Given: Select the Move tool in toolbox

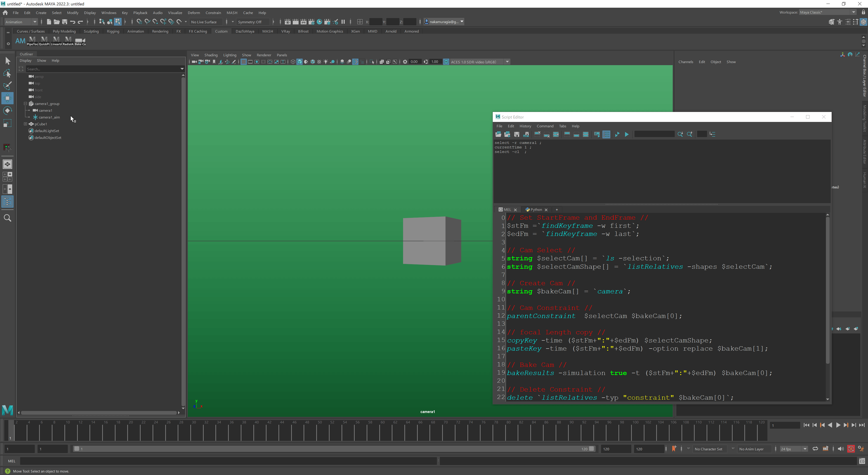Looking at the screenshot, I should point(7,98).
